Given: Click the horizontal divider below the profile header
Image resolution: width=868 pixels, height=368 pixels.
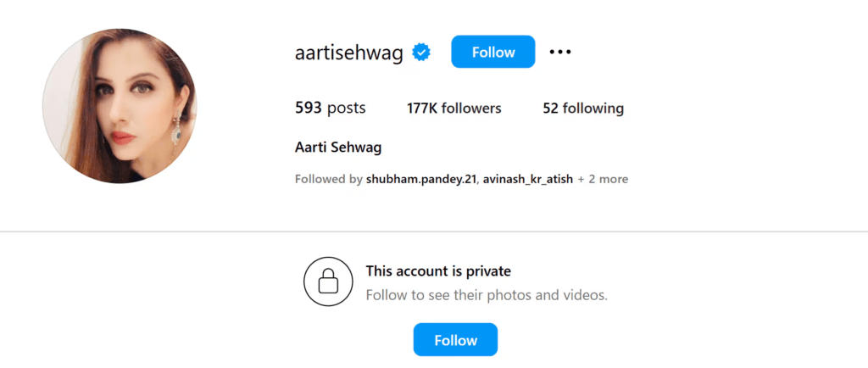Looking at the screenshot, I should pos(434,231).
